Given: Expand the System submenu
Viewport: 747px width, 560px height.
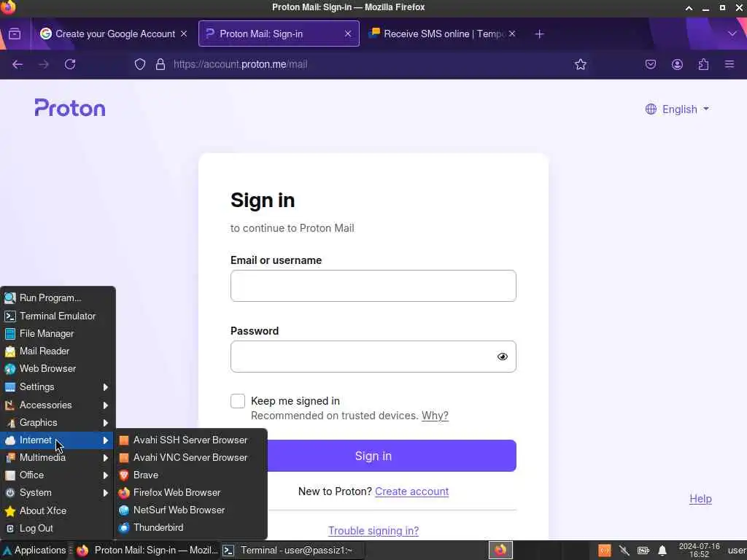Looking at the screenshot, I should click(x=58, y=492).
